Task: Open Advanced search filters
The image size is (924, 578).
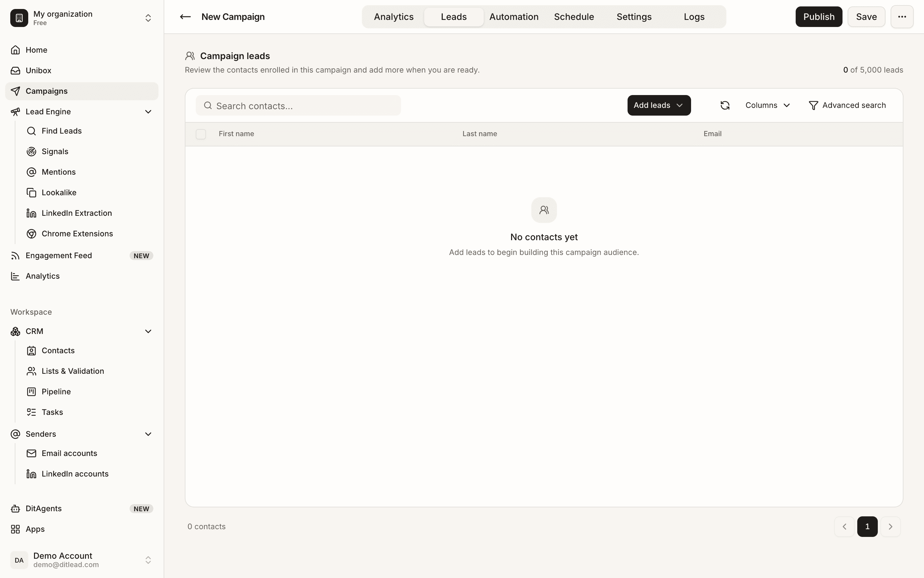Action: click(x=847, y=105)
